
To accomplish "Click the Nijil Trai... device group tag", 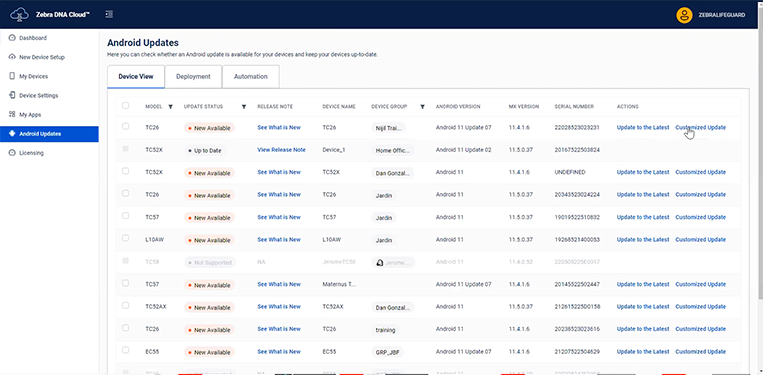I will (388, 128).
